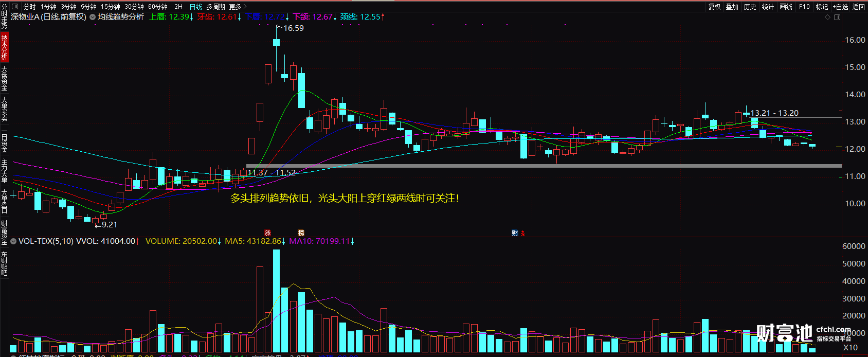868x357 pixels.
Task: Click the 返回 back button
Action: (x=859, y=7)
